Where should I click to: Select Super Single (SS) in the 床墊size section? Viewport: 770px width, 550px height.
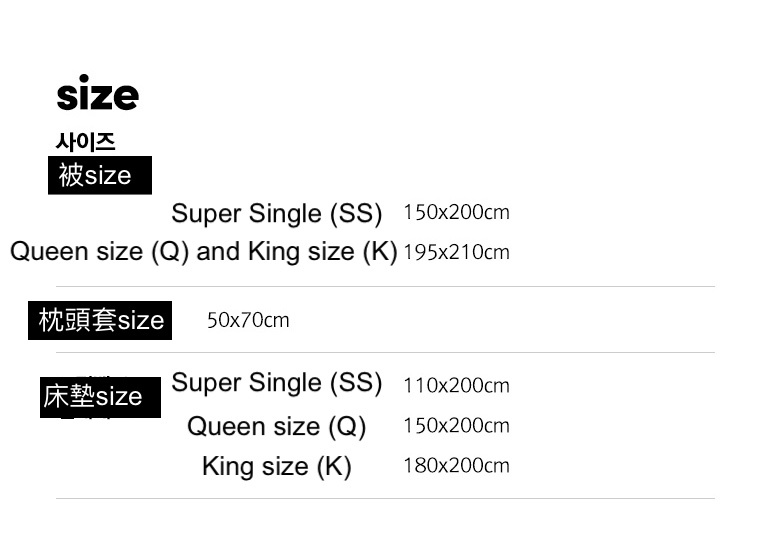276,382
